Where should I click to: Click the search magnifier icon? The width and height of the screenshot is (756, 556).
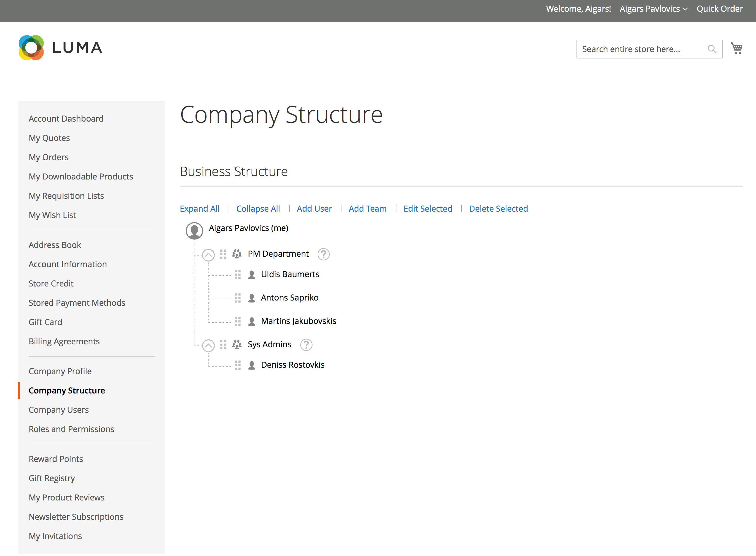click(712, 49)
